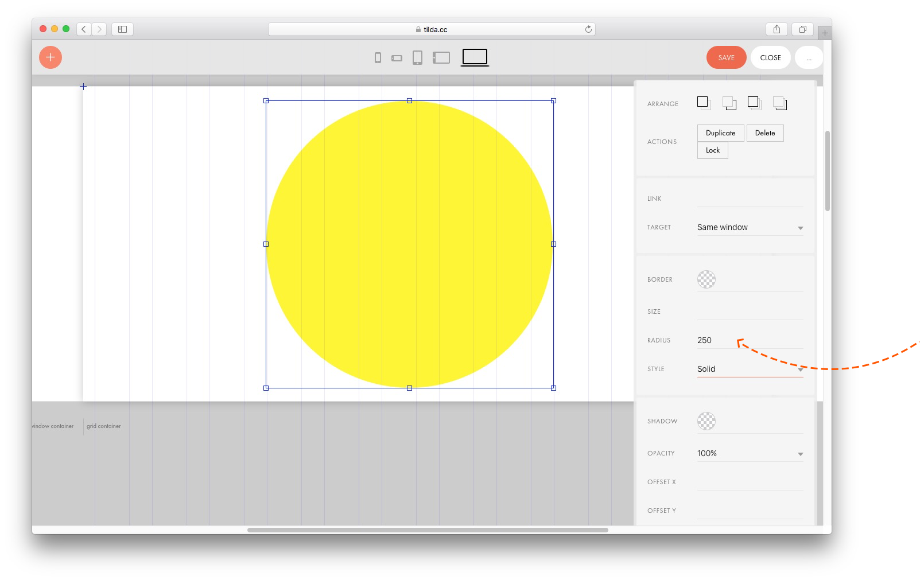Switch to portrait phone preview
The image size is (924, 580).
(x=378, y=57)
